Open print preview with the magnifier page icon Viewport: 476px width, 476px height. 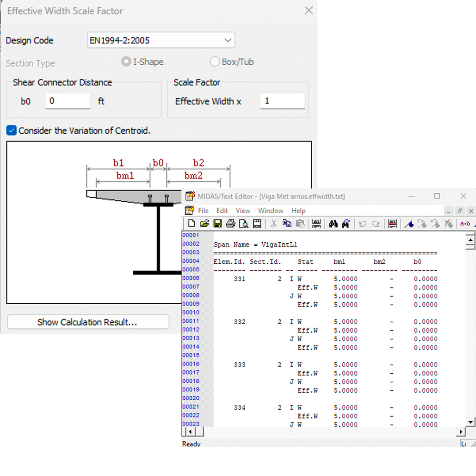pyautogui.click(x=244, y=224)
